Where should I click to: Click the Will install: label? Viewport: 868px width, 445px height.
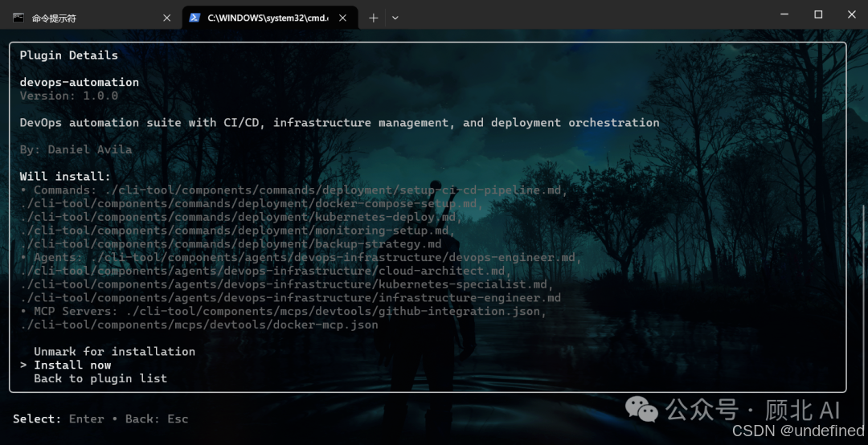[x=65, y=177]
